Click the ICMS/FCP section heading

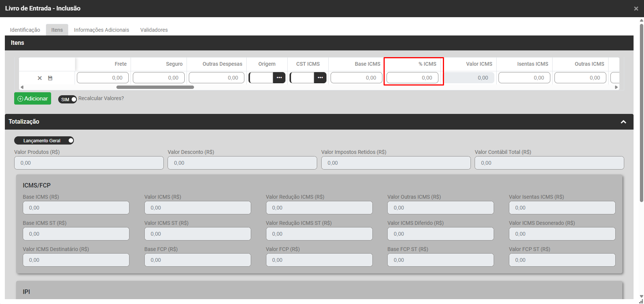(37, 185)
